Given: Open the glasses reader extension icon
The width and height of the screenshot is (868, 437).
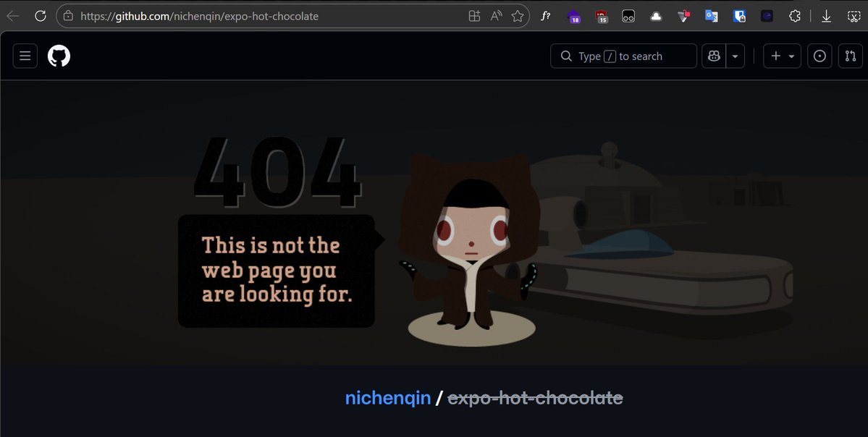Looking at the screenshot, I should (628, 16).
